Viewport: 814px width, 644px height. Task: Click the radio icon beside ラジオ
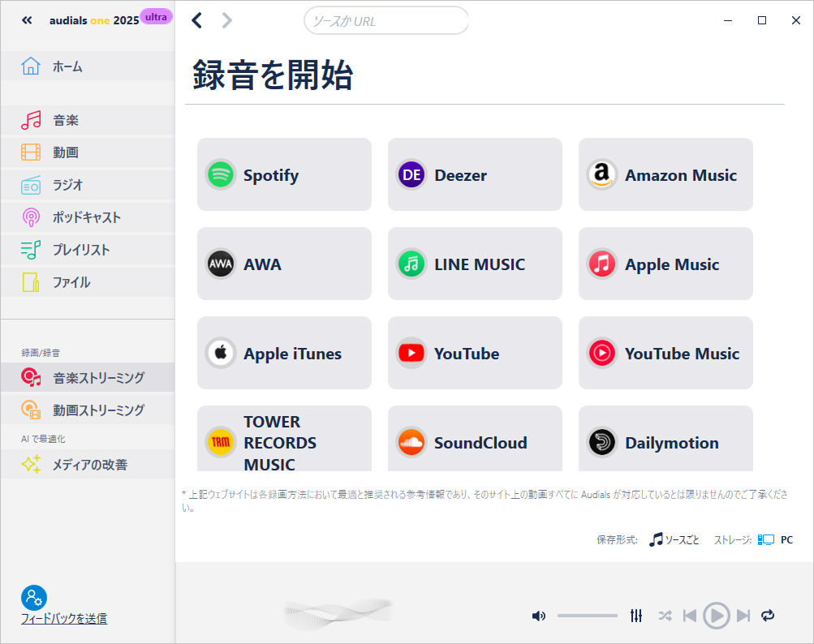31,185
